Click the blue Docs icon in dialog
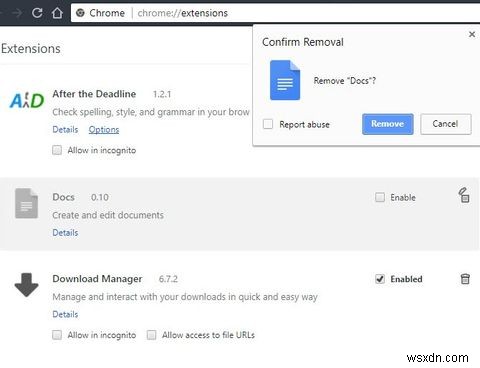The width and height of the screenshot is (480, 368). [285, 80]
